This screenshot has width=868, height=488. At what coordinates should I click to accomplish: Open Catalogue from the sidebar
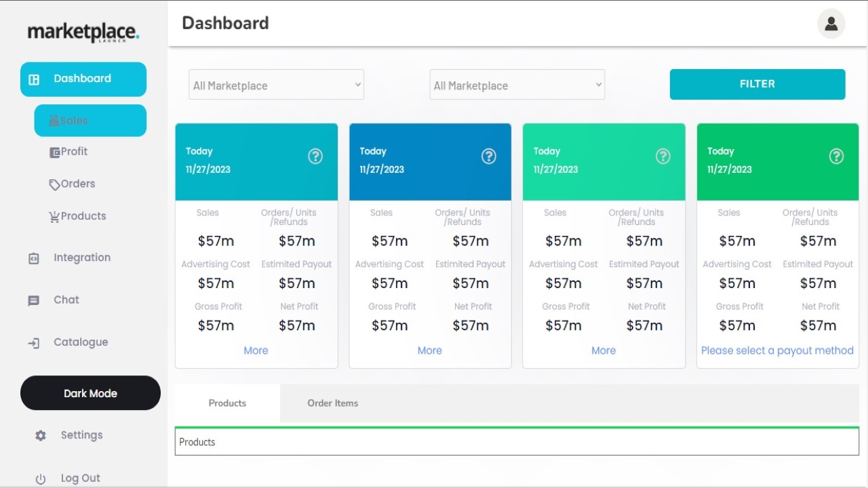pyautogui.click(x=80, y=342)
